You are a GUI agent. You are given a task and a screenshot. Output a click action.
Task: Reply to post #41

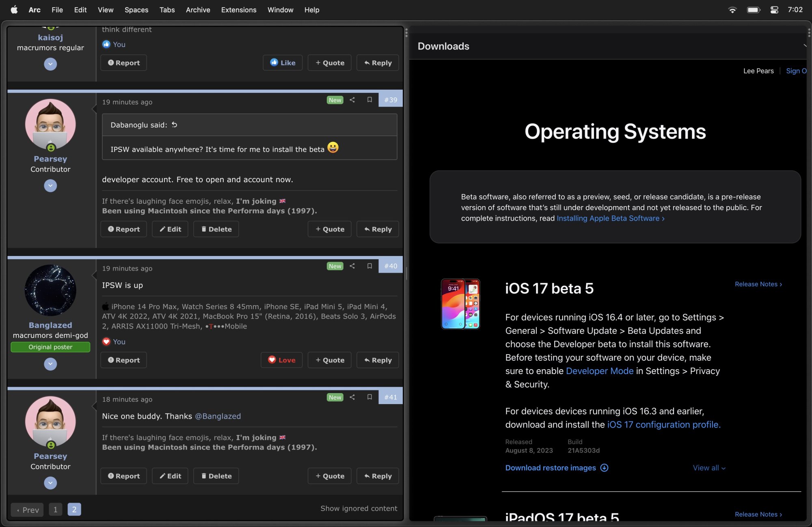click(x=378, y=476)
